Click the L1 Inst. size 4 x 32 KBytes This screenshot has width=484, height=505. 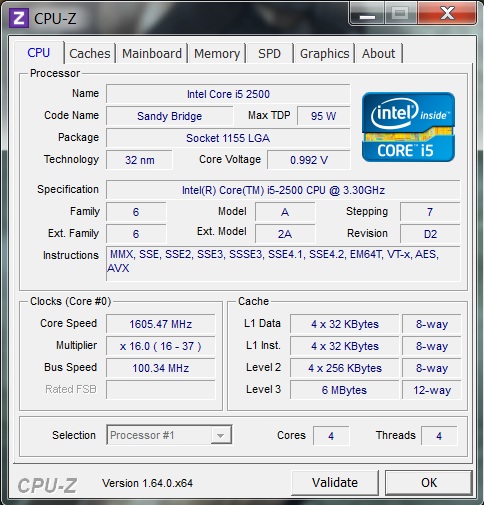click(x=345, y=346)
